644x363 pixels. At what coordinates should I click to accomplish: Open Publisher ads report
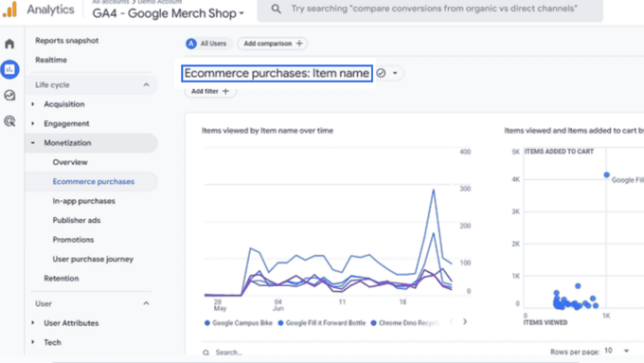click(77, 220)
